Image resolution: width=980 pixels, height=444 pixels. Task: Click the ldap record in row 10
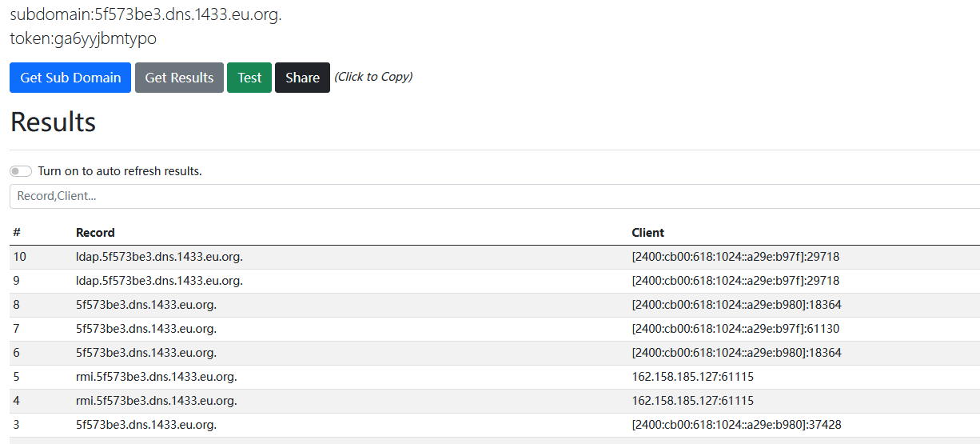click(x=159, y=257)
